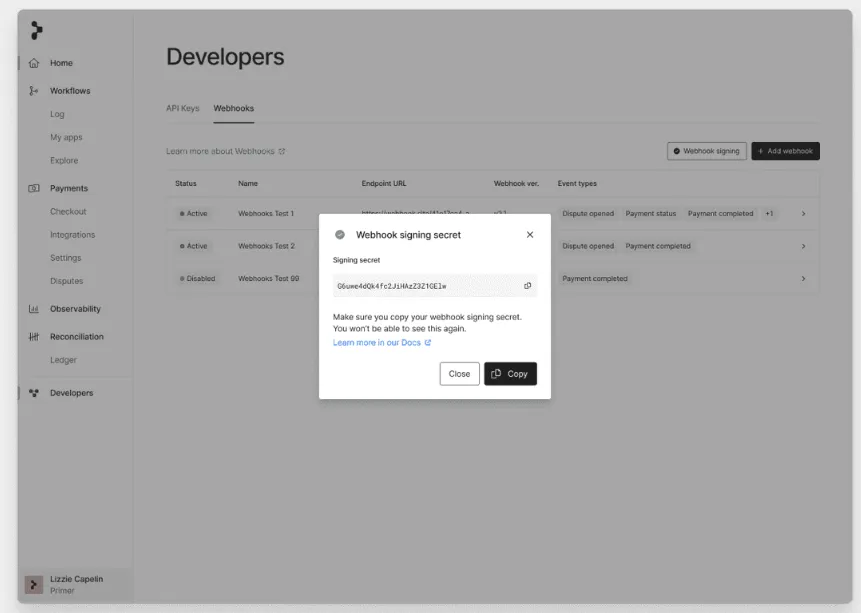Screen dimensions: 861x613
Task: Switch to the API Keys tab
Action: click(x=183, y=108)
